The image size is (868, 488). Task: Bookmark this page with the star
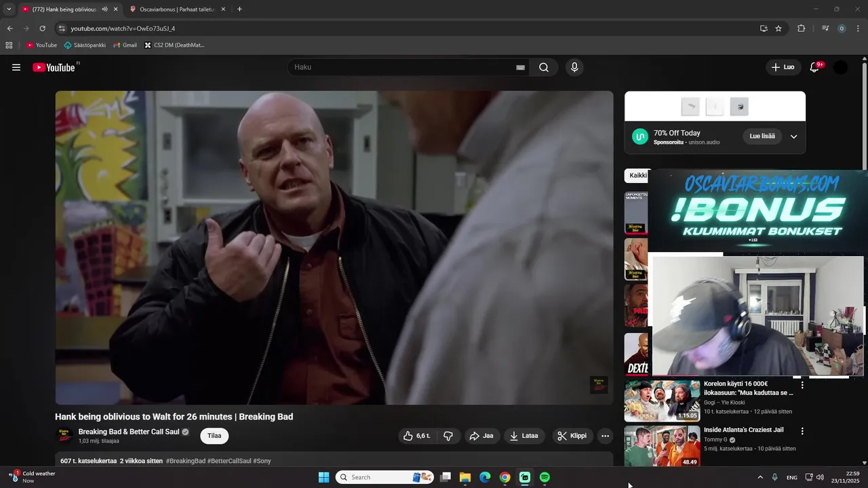pos(778,28)
